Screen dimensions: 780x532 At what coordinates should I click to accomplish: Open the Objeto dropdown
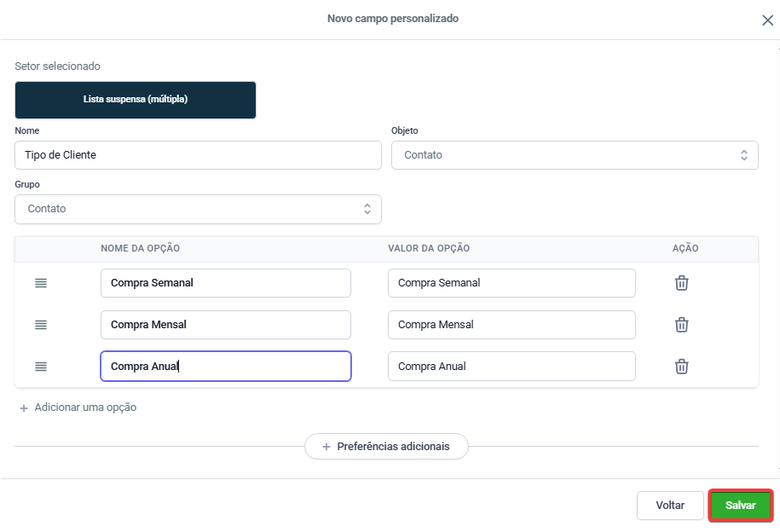(x=574, y=155)
